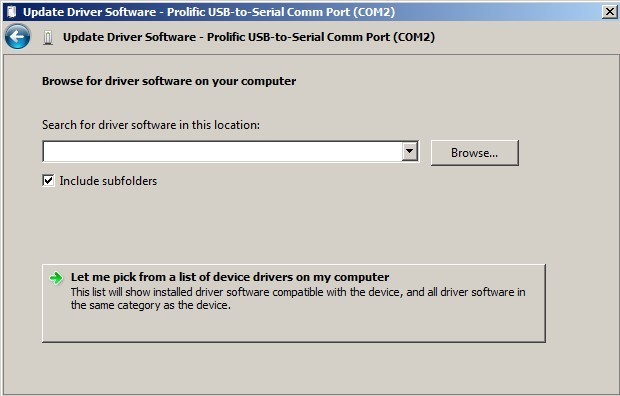Click the text 'the same category as the device'
Image resolution: width=620 pixels, height=396 pixels.
(x=150, y=305)
